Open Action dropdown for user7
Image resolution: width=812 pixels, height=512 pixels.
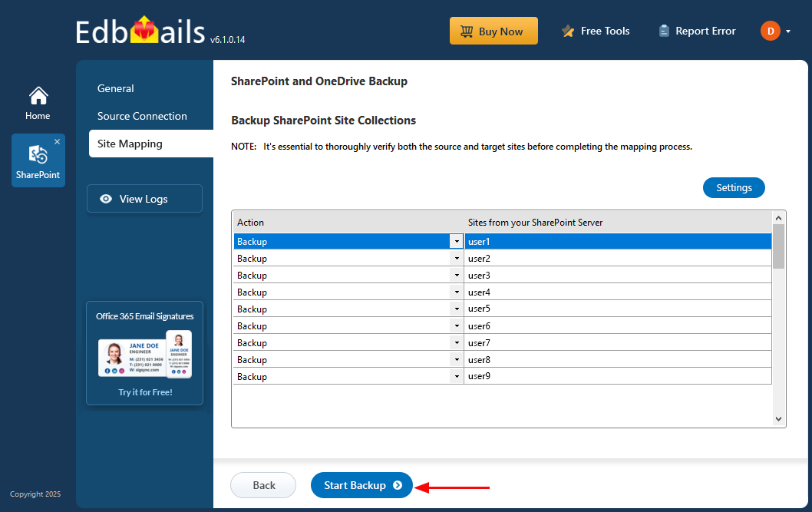tap(457, 342)
